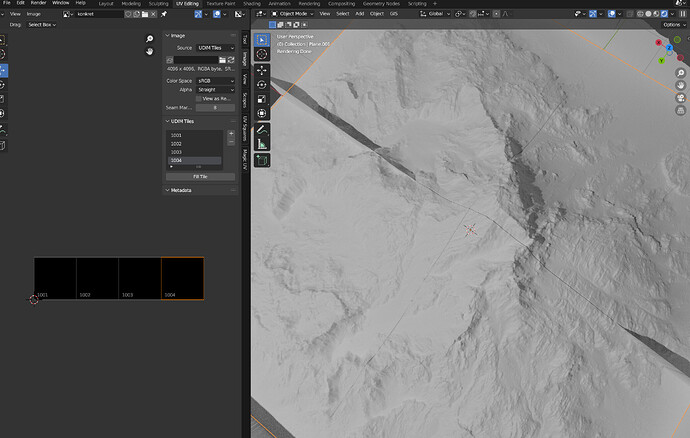This screenshot has width=690, height=438.
Task: Collapse the Image panel section
Action: point(167,36)
